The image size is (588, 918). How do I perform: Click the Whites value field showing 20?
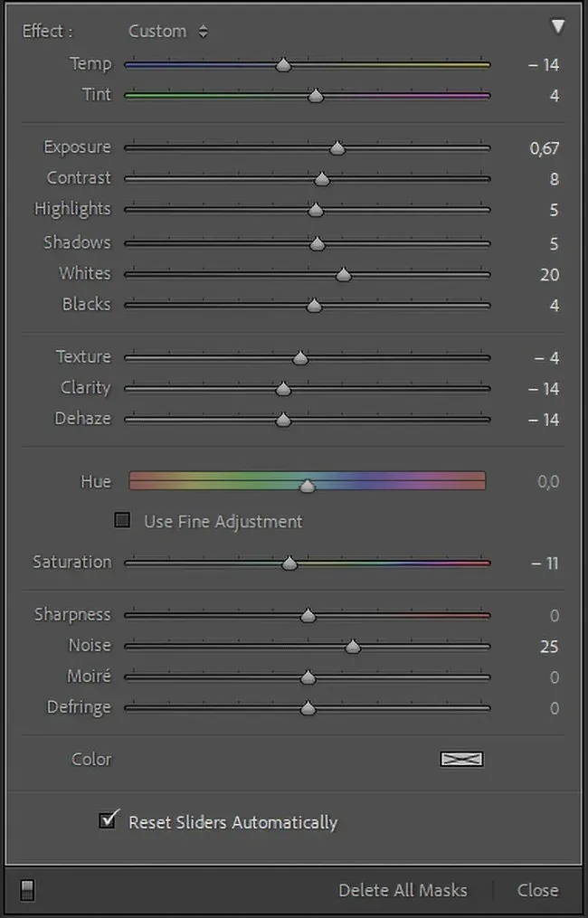click(549, 275)
